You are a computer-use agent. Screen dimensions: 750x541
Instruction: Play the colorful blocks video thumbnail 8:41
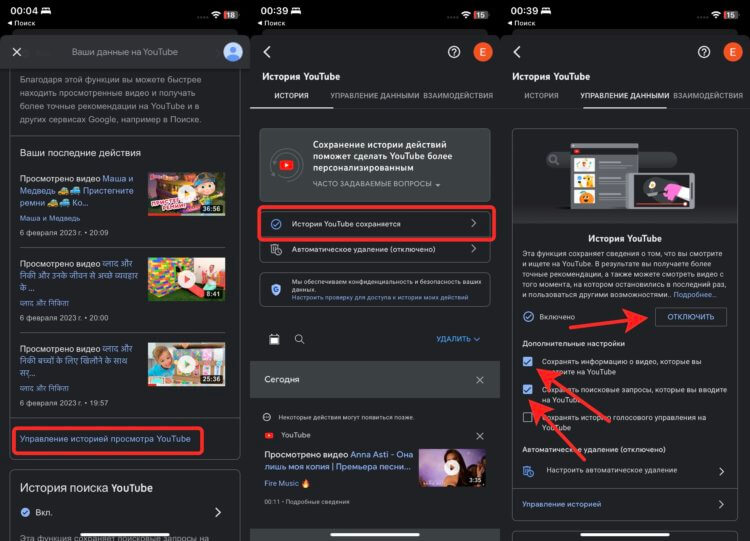click(x=186, y=279)
